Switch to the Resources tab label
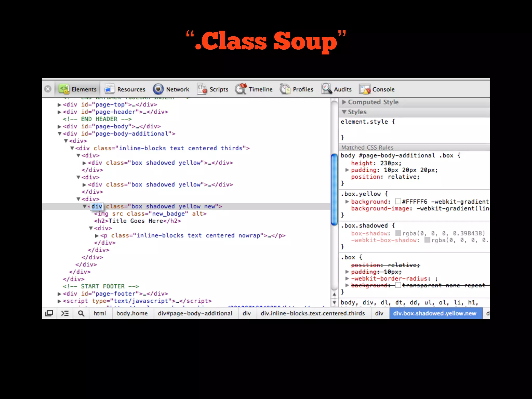Viewport: 532px width, 399px height. click(x=131, y=89)
